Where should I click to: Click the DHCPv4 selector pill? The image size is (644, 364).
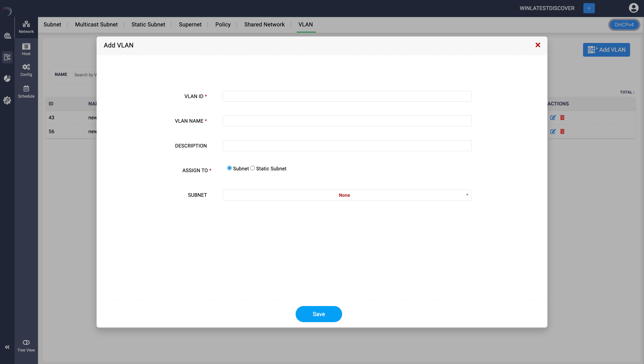[624, 25]
